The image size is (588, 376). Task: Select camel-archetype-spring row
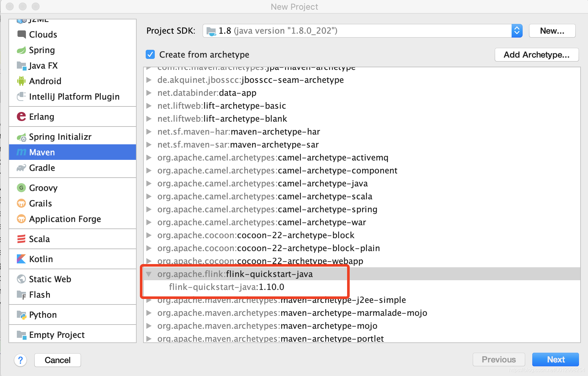click(x=362, y=209)
